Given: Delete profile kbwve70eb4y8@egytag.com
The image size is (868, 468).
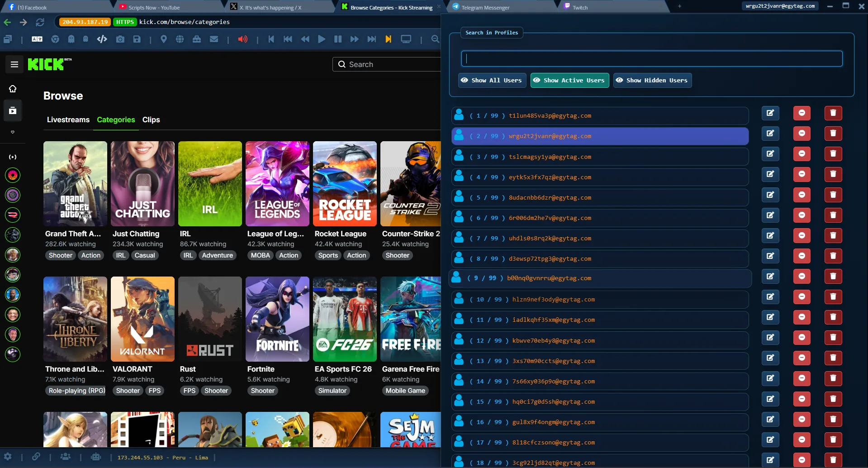Looking at the screenshot, I should coord(833,337).
